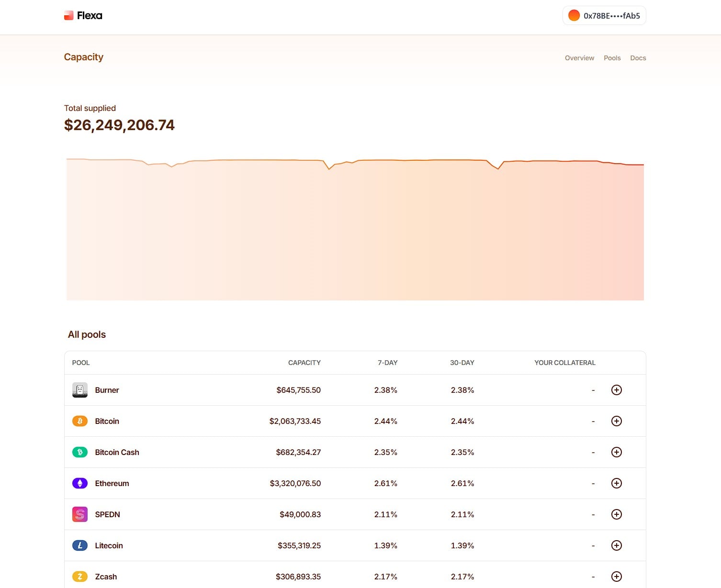
Task: Click Bitcoin Cash 30-day rate 2.35%
Action: tap(462, 452)
